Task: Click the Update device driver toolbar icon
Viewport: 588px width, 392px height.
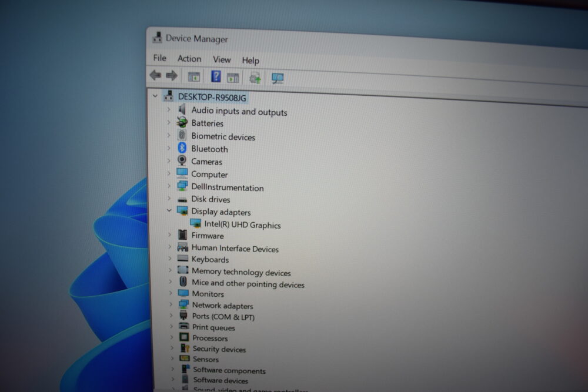Action: tap(255, 78)
